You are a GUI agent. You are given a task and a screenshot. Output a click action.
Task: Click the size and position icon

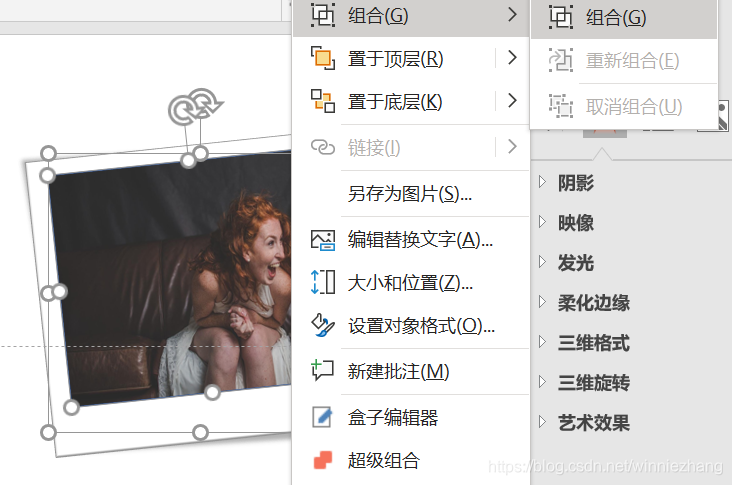323,282
